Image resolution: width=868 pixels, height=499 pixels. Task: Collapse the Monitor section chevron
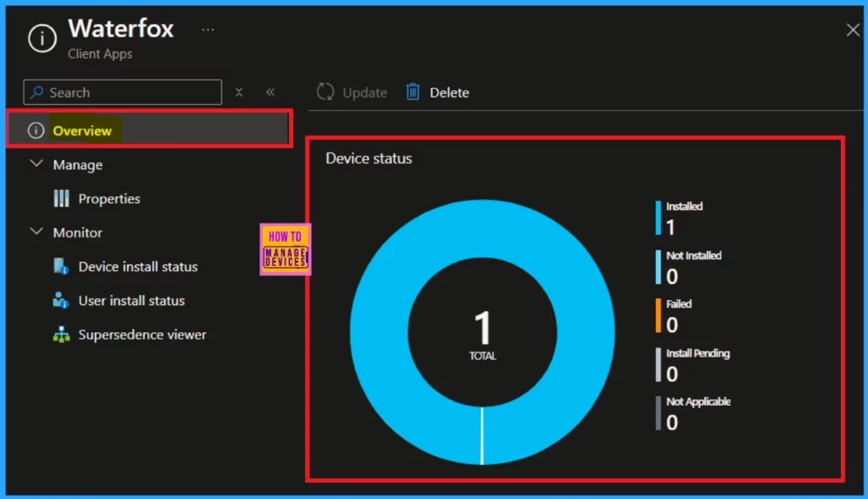pyautogui.click(x=36, y=231)
